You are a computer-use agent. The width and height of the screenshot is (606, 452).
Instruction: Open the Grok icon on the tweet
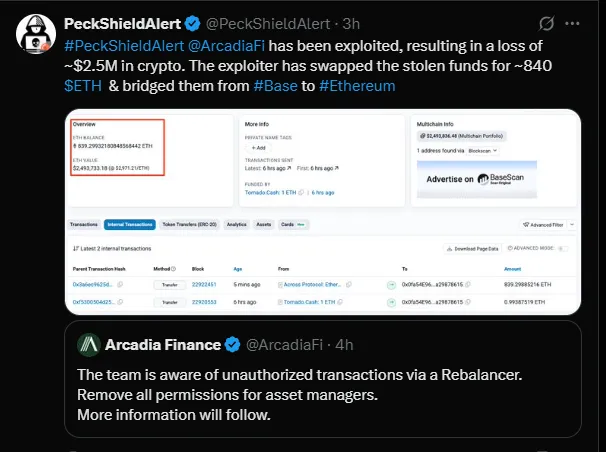point(546,23)
